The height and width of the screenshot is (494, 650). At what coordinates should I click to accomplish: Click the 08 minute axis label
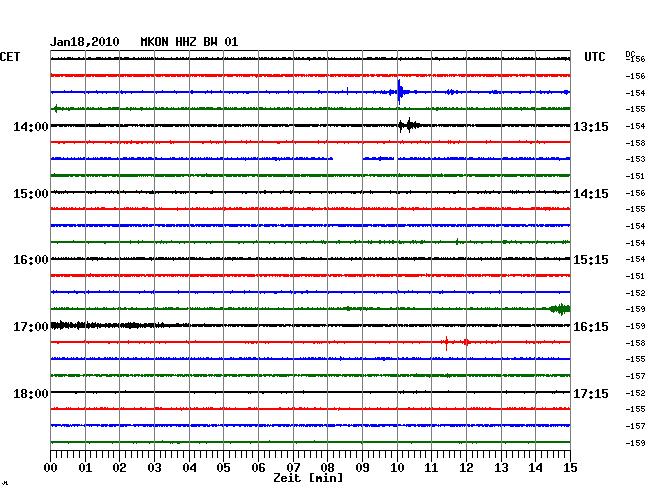pyautogui.click(x=327, y=468)
